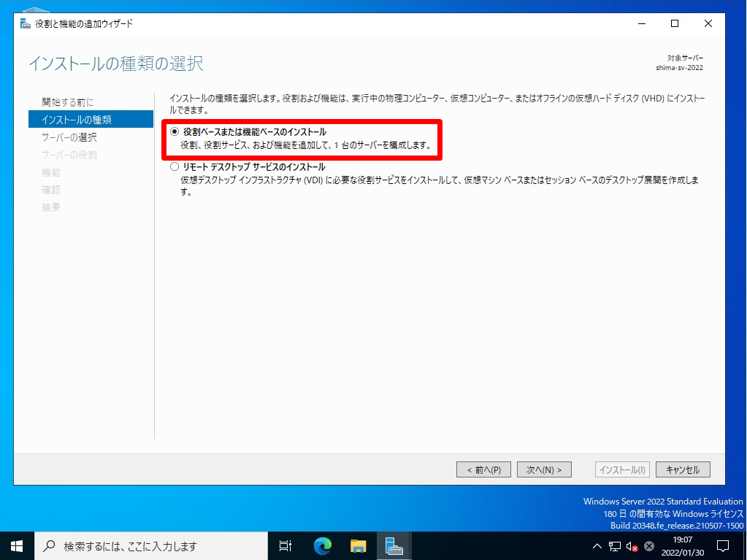This screenshot has width=747, height=560.
Task: Launch Microsoft Edge from the taskbar
Action: [x=323, y=545]
